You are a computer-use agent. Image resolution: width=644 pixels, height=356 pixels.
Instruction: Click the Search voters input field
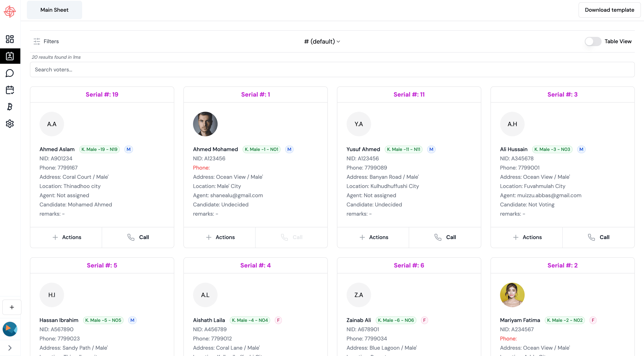[x=332, y=70]
